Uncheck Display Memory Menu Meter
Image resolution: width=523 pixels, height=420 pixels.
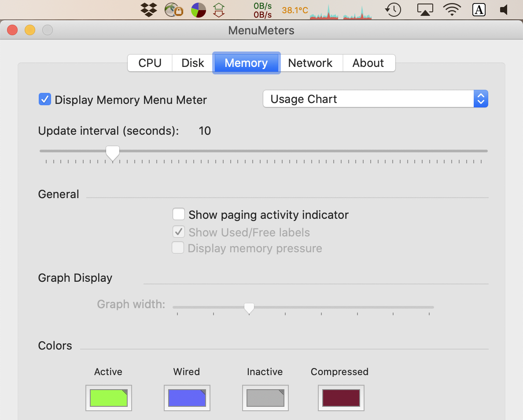pos(45,99)
